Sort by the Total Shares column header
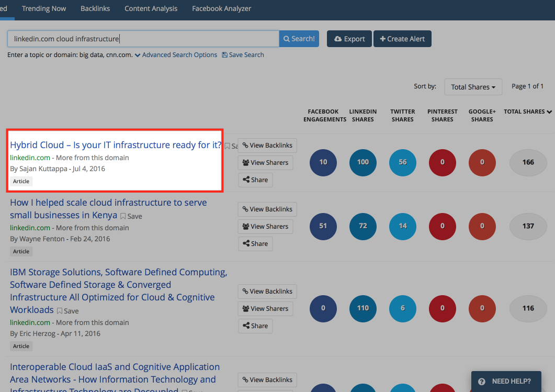555x392 pixels. point(528,111)
